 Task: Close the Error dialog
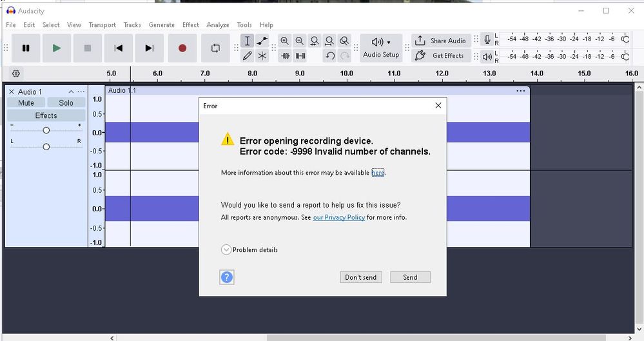click(x=438, y=106)
